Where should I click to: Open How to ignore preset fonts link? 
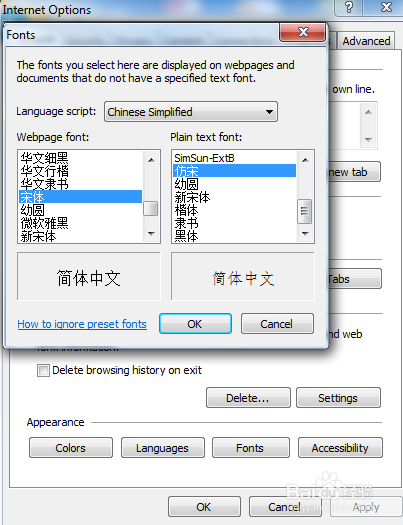coord(82,324)
